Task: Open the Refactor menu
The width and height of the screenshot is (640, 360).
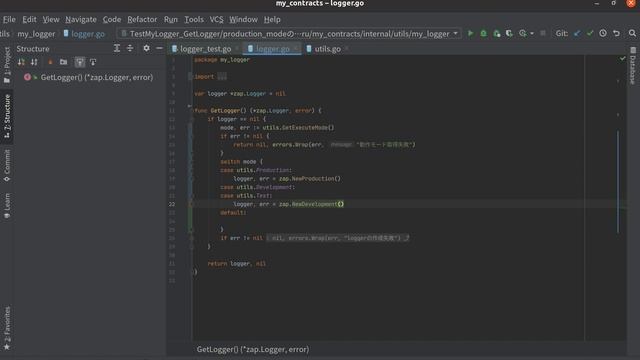Action: point(142,19)
